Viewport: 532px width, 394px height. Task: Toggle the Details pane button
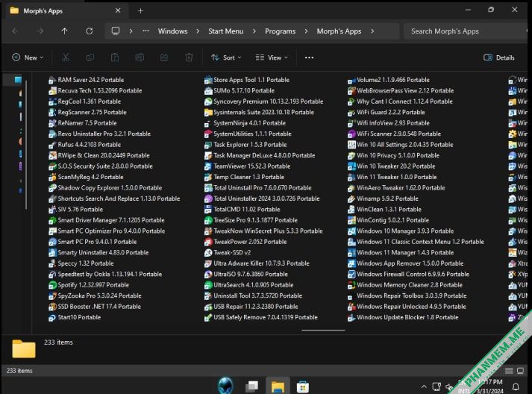498,57
